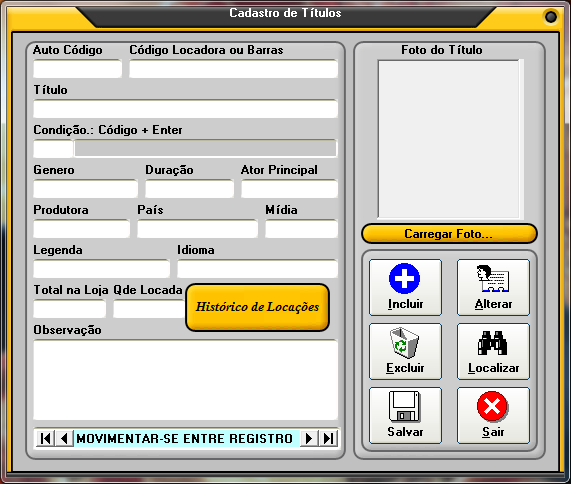The height and width of the screenshot is (484, 571).
Task: Go to the first record arrow
Action: pos(46,438)
